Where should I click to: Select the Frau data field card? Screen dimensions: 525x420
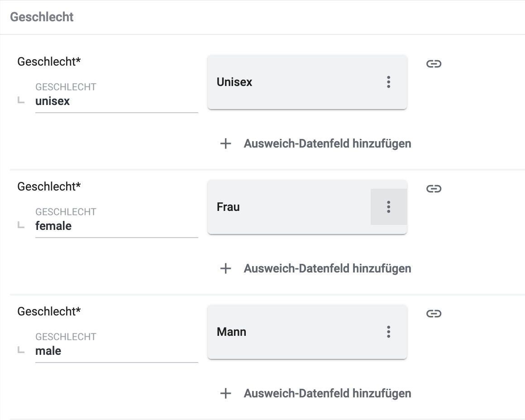coord(290,207)
